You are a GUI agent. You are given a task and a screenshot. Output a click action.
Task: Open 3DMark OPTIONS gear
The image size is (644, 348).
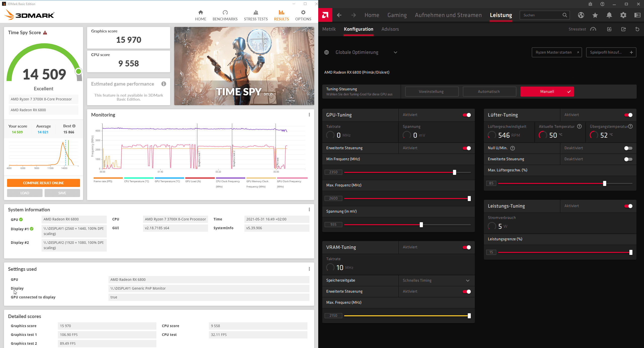coord(303,15)
